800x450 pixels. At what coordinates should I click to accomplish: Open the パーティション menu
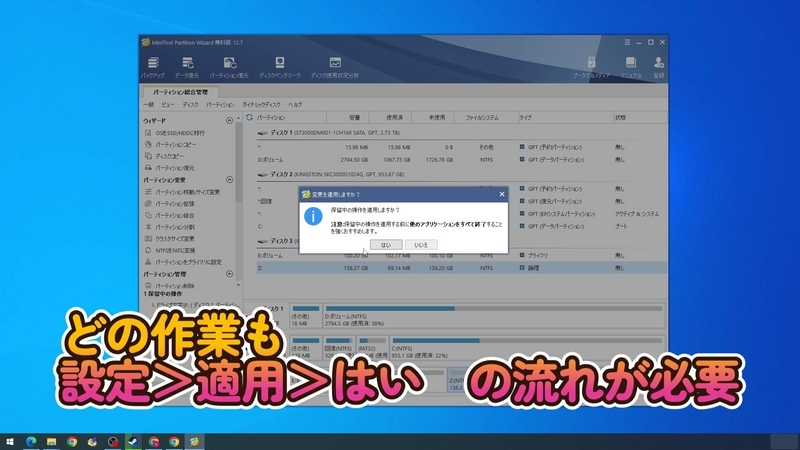pos(220,105)
